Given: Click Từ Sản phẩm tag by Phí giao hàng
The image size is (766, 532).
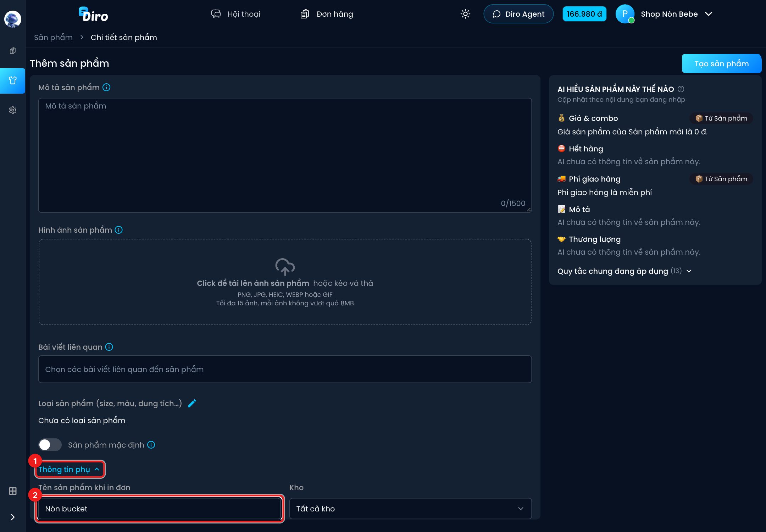Looking at the screenshot, I should point(721,179).
